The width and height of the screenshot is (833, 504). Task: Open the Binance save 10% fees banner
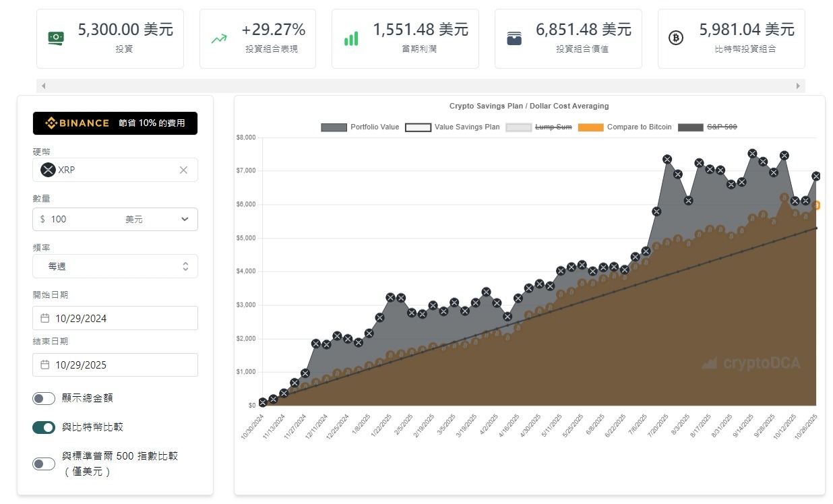click(115, 123)
